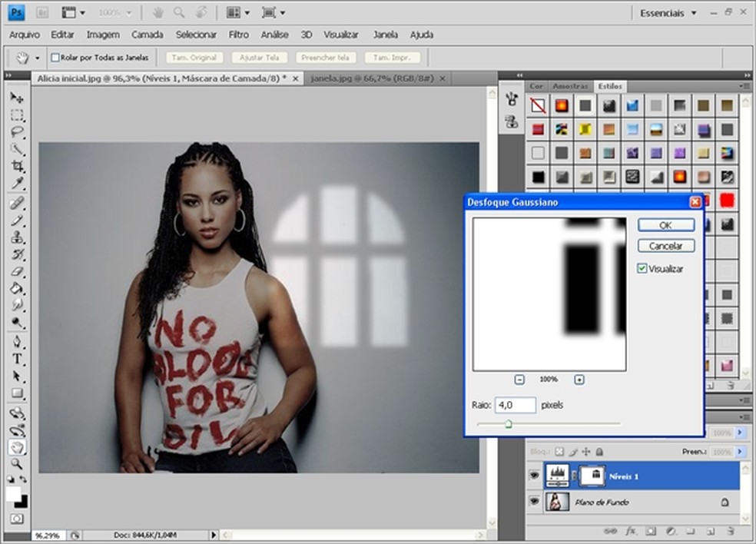Launch Bridge with the Br icon

(42, 12)
